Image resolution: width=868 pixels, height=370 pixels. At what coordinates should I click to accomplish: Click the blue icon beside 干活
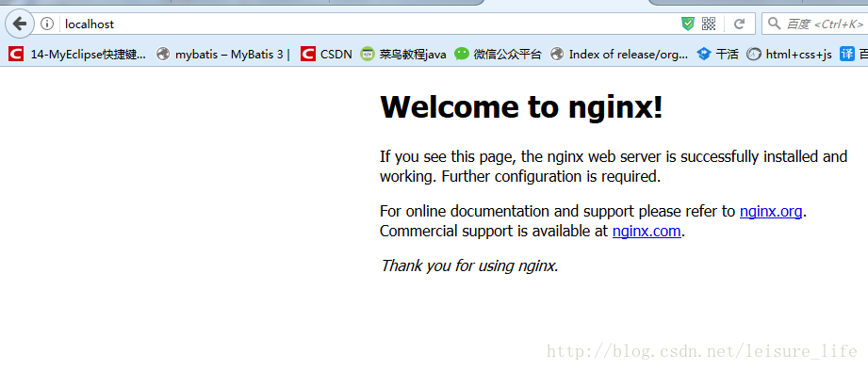tap(704, 55)
